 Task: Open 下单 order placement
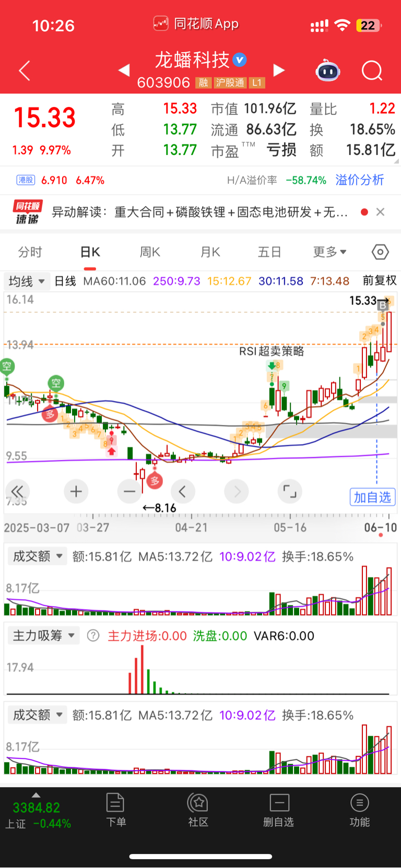(x=115, y=810)
